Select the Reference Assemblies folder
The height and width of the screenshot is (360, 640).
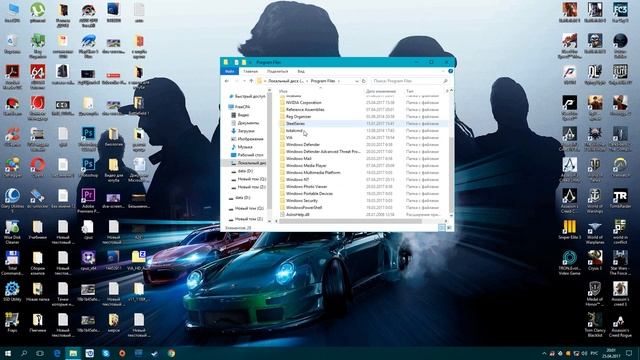(x=305, y=109)
